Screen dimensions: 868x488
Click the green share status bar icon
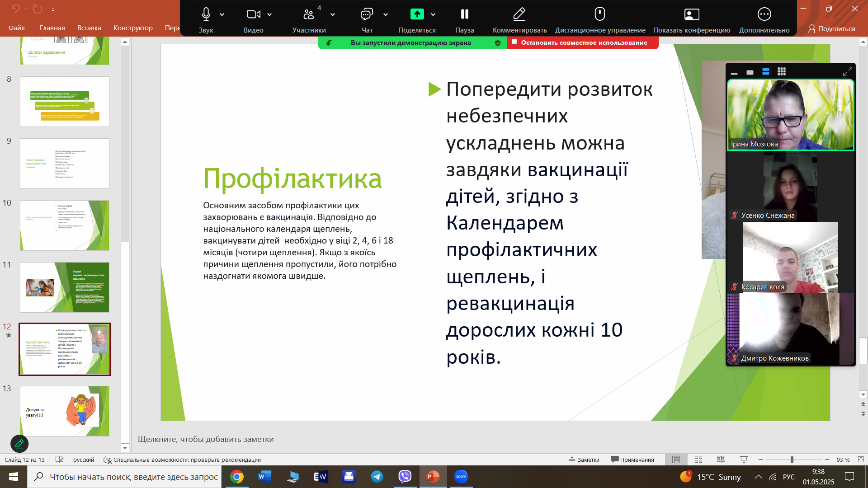point(329,43)
